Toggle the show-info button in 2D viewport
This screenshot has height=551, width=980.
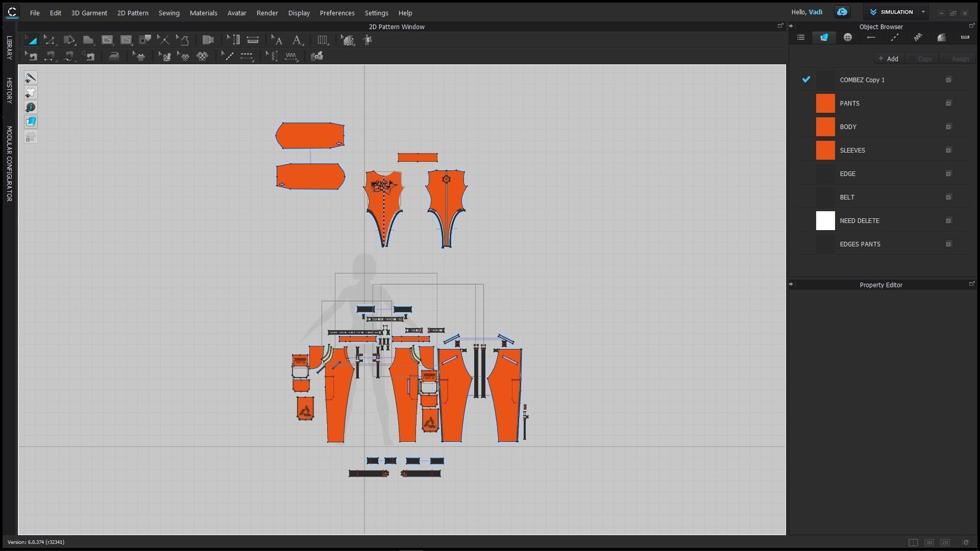pos(31,107)
